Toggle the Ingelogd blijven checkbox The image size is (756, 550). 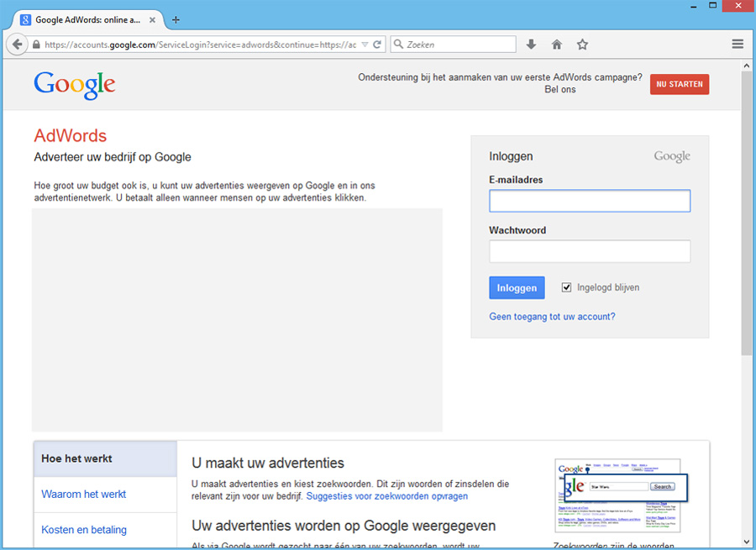point(566,287)
